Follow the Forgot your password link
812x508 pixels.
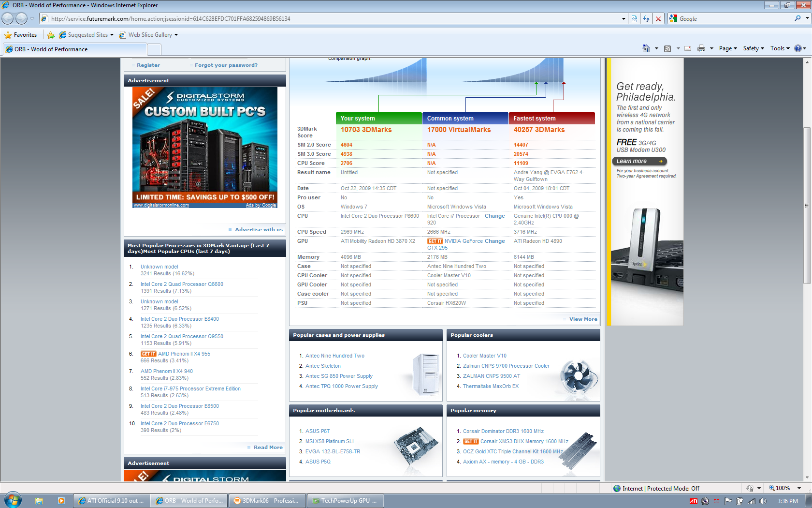226,65
